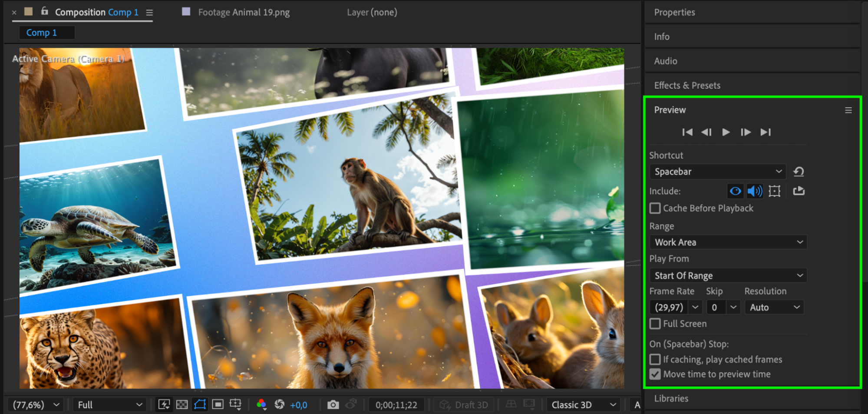Enable the Full Screen checkbox

pyautogui.click(x=655, y=324)
